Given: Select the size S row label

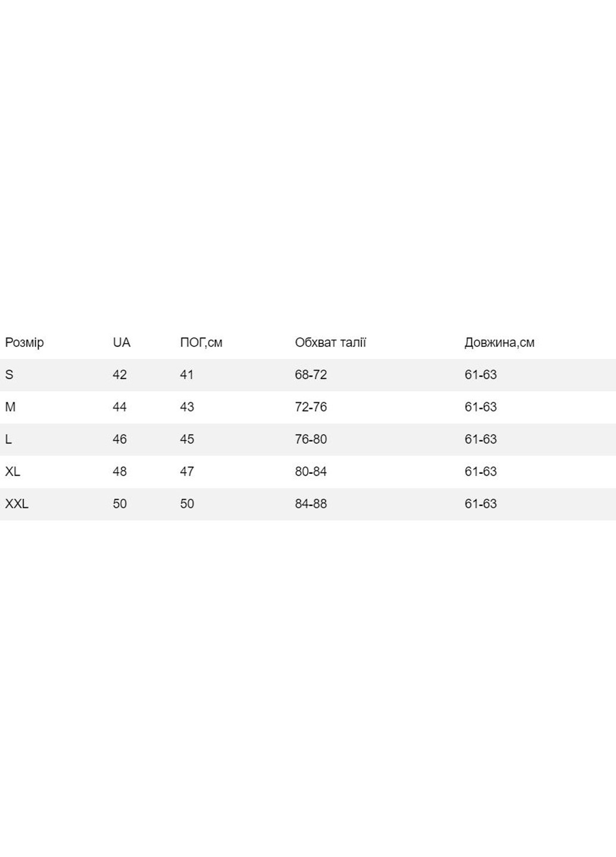Looking at the screenshot, I should pos(9,375).
